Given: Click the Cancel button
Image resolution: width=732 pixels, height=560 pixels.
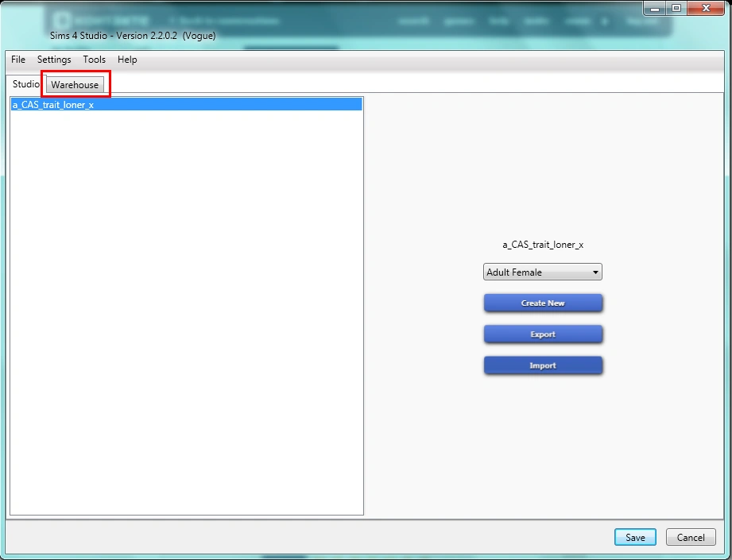Looking at the screenshot, I should (x=691, y=537).
